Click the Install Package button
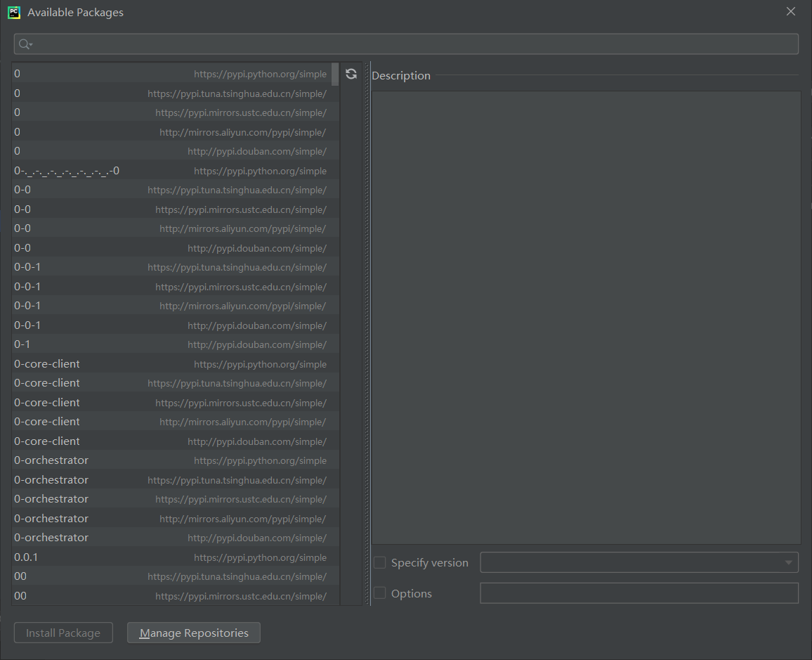The height and width of the screenshot is (660, 812). pyautogui.click(x=63, y=633)
